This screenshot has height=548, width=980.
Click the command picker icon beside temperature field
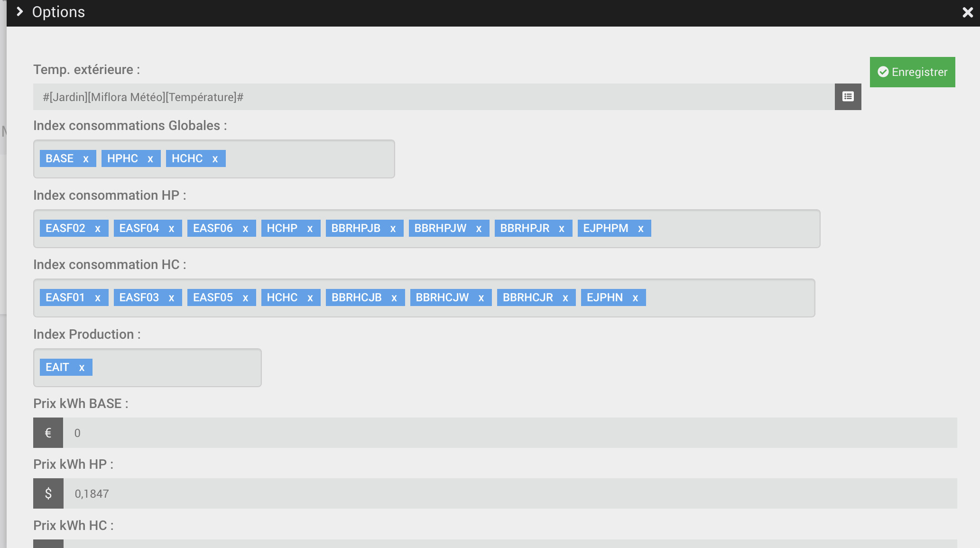coord(848,97)
